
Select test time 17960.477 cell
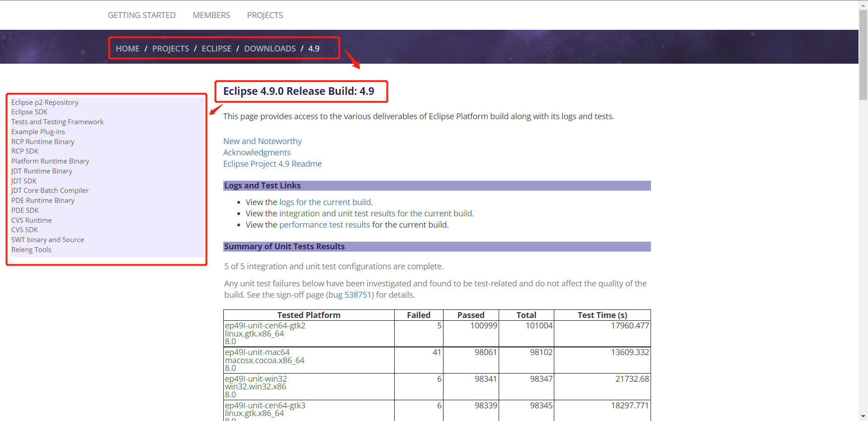pos(630,326)
